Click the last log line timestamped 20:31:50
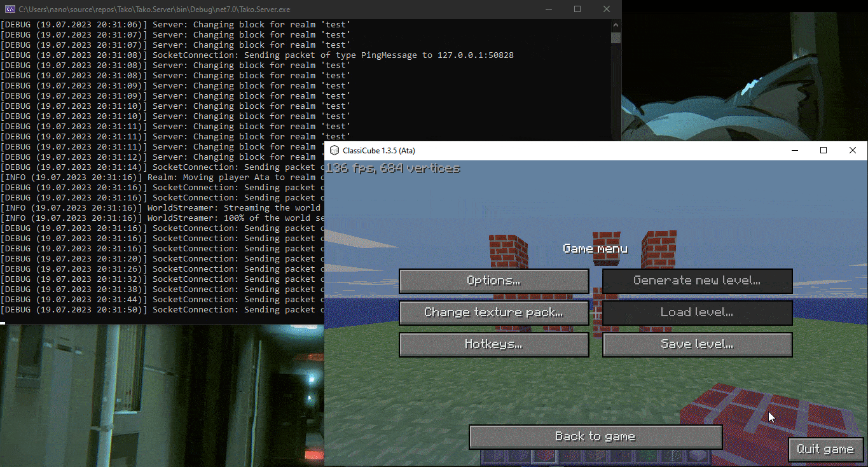Screen dimensions: 868x467 tap(162, 310)
